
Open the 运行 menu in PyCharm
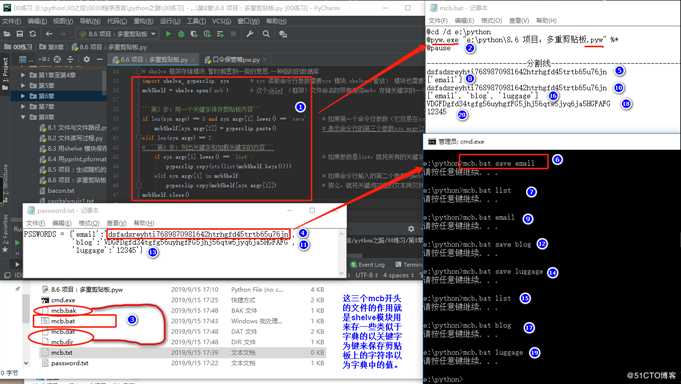170,21
